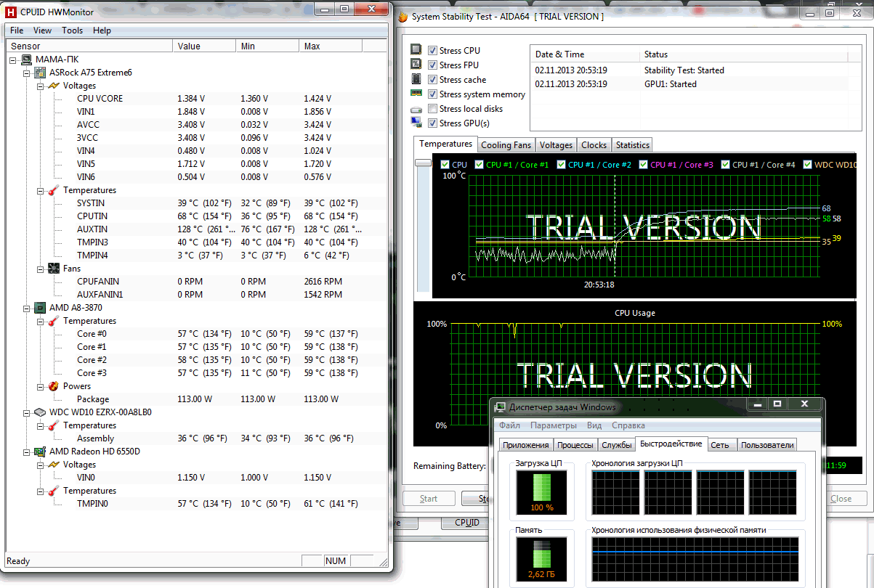Click the WDC WD10 hard drive icon

pyautogui.click(x=41, y=412)
